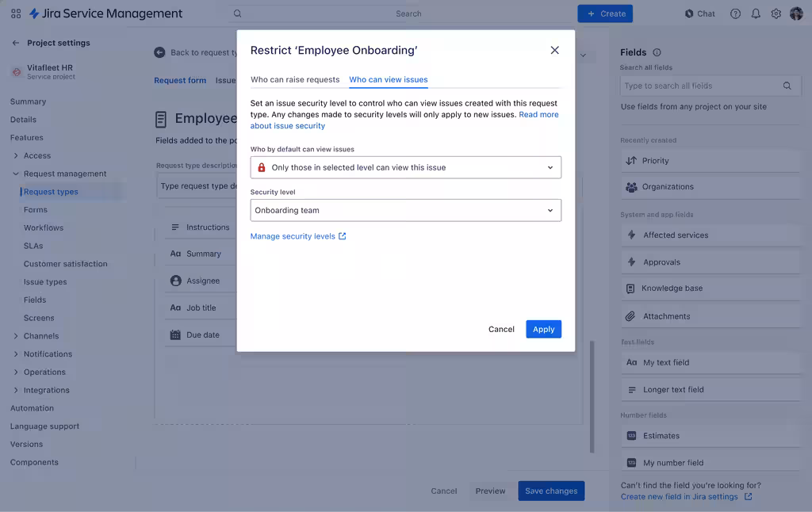This screenshot has width=812, height=512.
Task: Click the user profile avatar
Action: [x=796, y=13]
